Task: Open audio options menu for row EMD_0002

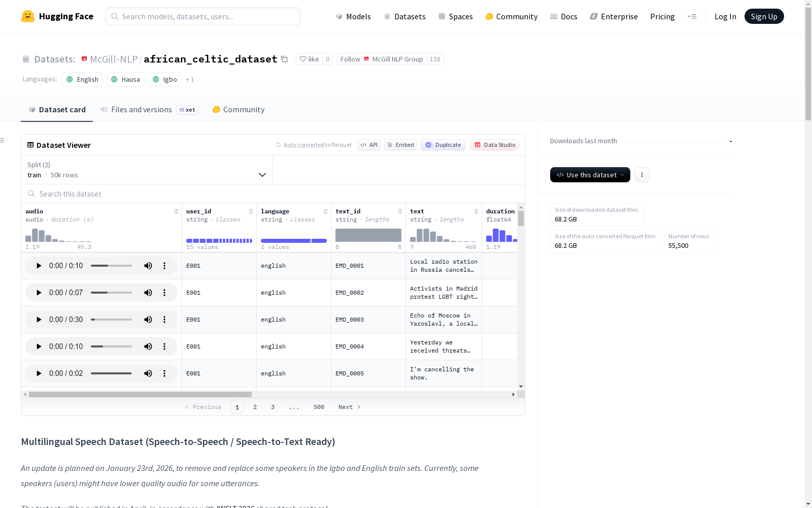Action: coord(164,293)
